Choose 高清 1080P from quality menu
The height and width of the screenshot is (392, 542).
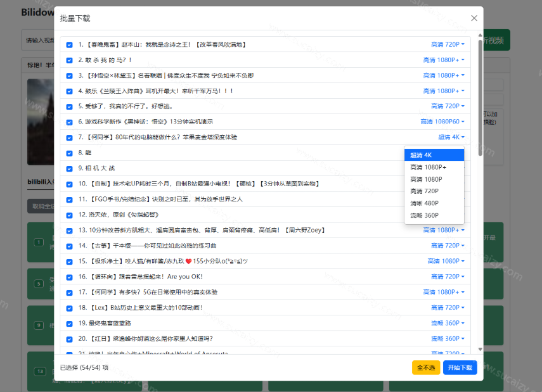coord(434,179)
